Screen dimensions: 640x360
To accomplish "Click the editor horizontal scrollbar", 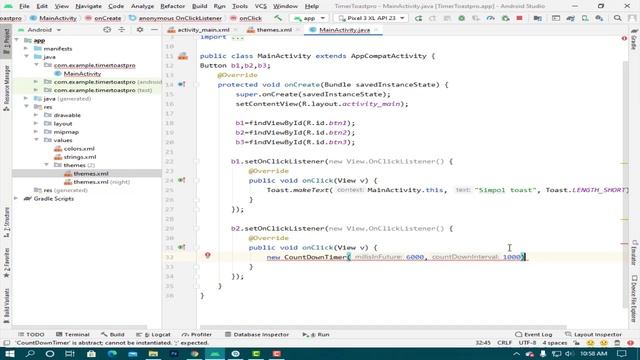I will click(x=382, y=327).
